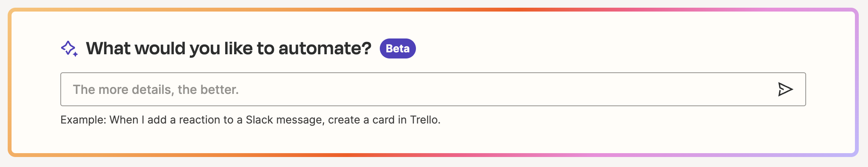This screenshot has height=167, width=868.
Task: Click the word "automate?" in the heading
Action: 325,48
